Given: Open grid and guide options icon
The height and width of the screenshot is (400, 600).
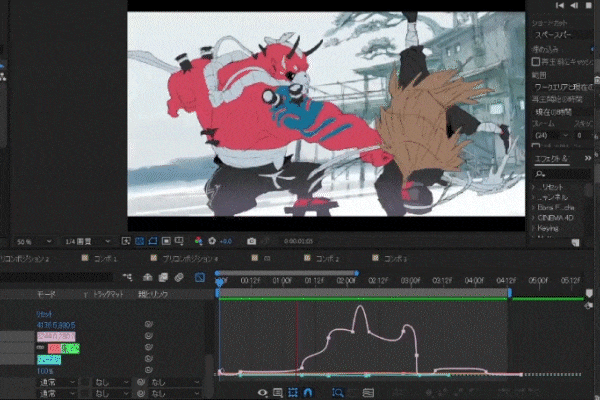Looking at the screenshot, I should click(x=179, y=241).
